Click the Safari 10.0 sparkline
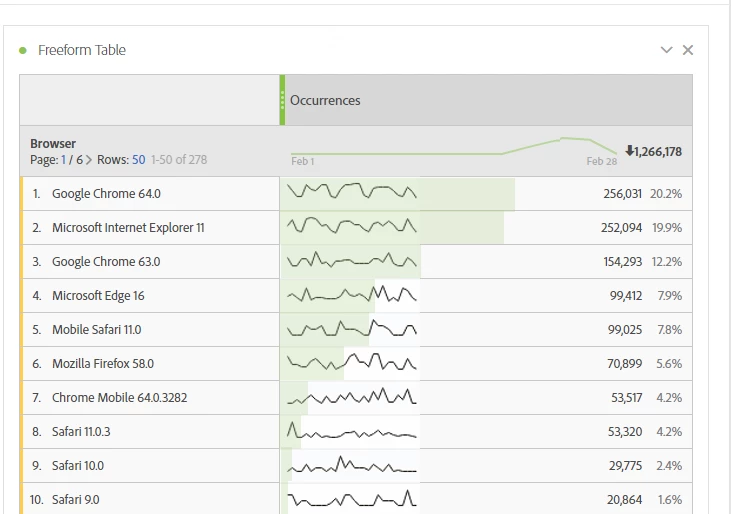This screenshot has height=514, width=731. [x=352, y=464]
